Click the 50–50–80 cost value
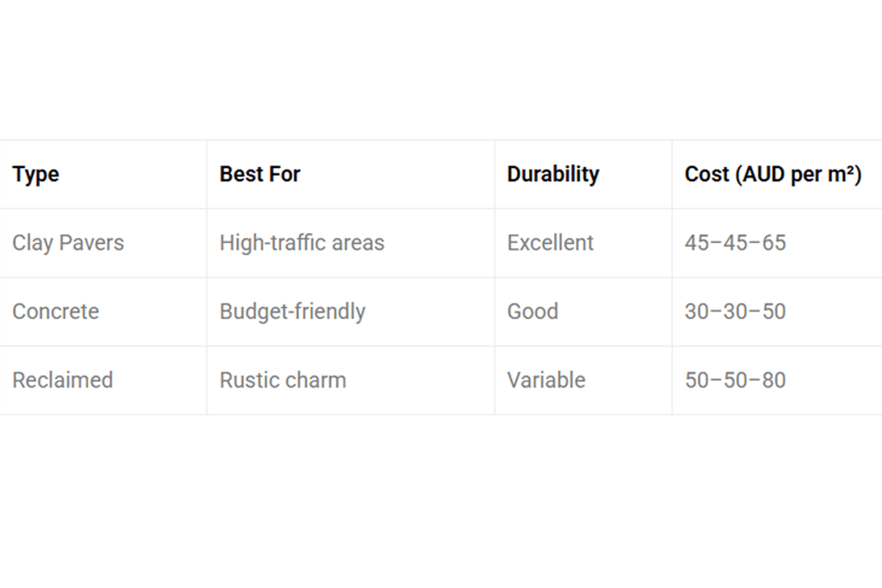The width and height of the screenshot is (882, 588). pyautogui.click(x=735, y=380)
